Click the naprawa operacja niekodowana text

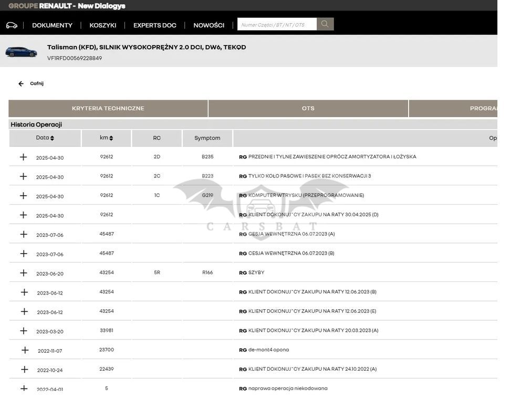click(x=288, y=388)
